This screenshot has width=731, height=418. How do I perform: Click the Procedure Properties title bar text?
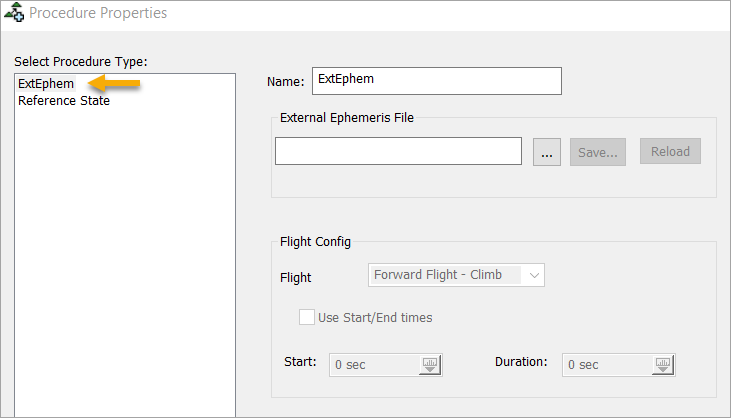click(98, 14)
